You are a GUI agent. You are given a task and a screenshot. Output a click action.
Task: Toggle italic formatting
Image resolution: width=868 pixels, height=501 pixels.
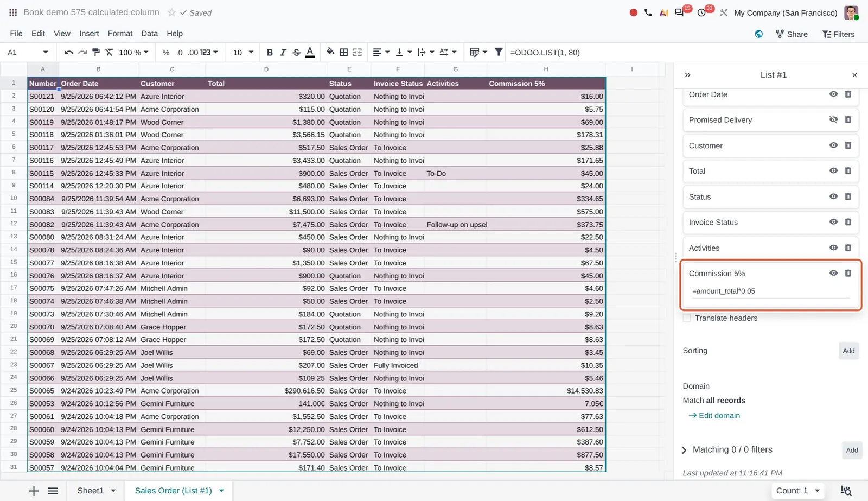coord(283,53)
